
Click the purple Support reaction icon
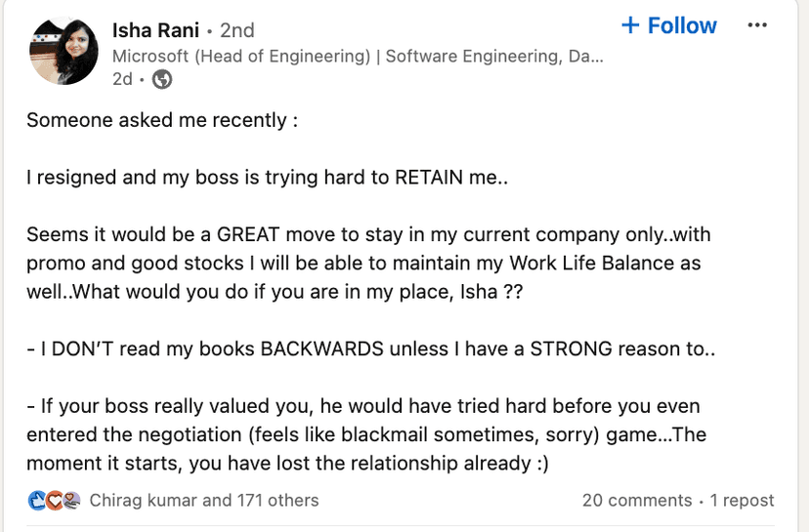[x=70, y=501]
